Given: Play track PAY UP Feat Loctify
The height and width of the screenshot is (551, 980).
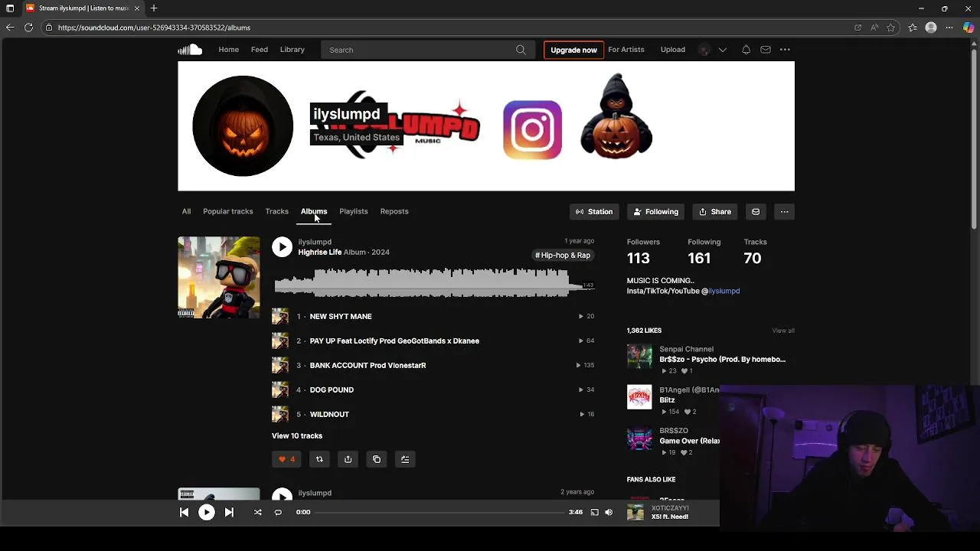Looking at the screenshot, I should (x=394, y=341).
